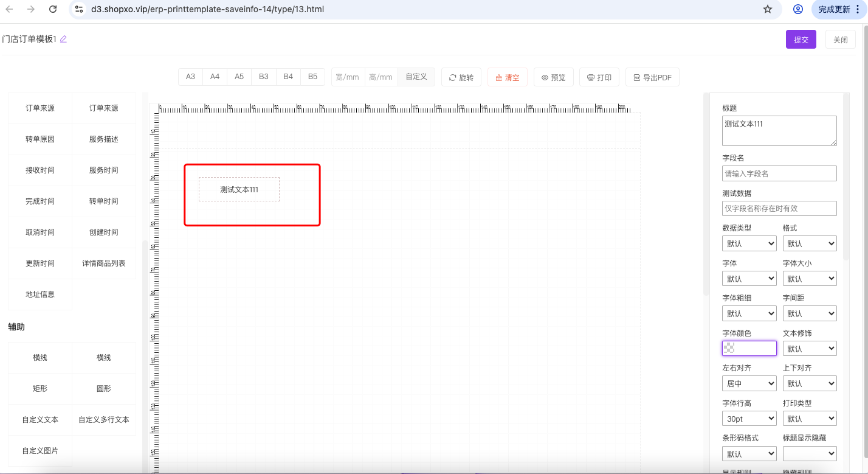The width and height of the screenshot is (868, 474).
Task: Open the 字体颜色 color picker field
Action: [x=749, y=348]
